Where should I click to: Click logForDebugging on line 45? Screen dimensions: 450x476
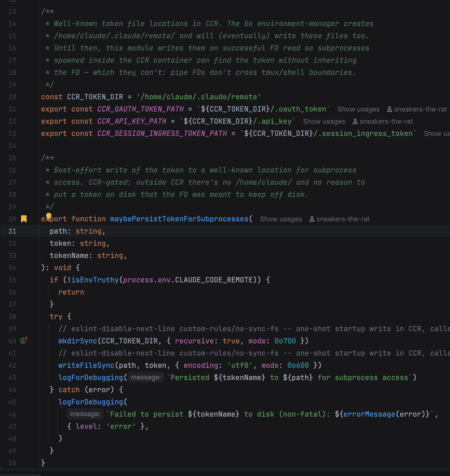click(x=91, y=402)
